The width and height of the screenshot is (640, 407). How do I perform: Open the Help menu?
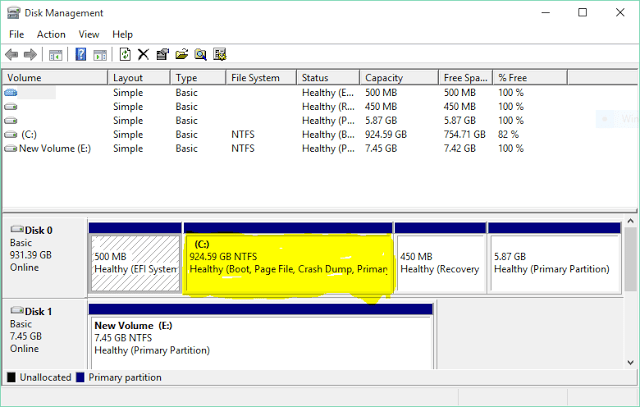[x=122, y=34]
